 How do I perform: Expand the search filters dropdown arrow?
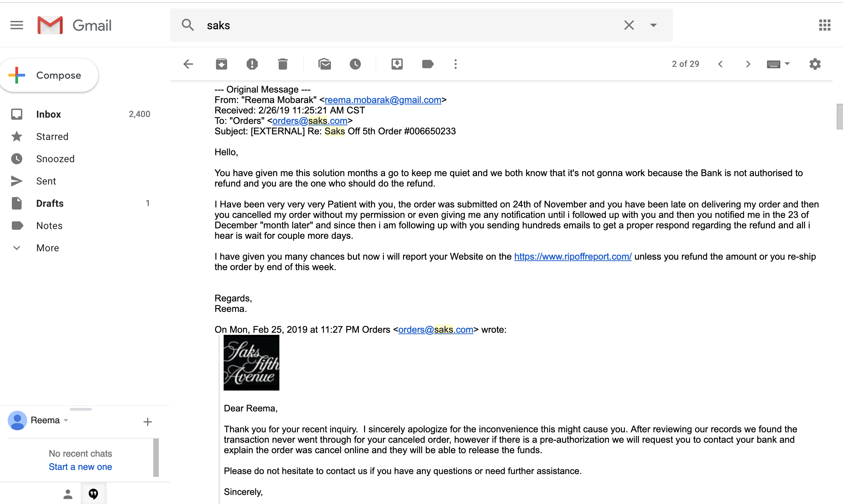click(653, 25)
